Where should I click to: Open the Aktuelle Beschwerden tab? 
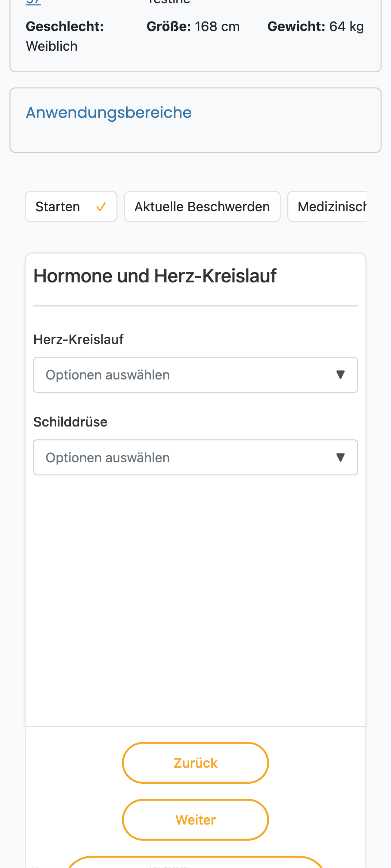pos(202,207)
